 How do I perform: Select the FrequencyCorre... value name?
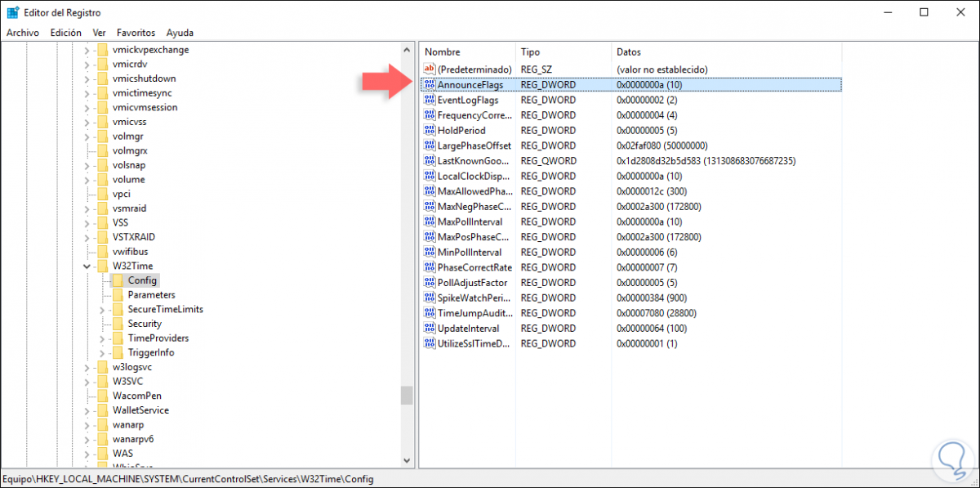[474, 115]
